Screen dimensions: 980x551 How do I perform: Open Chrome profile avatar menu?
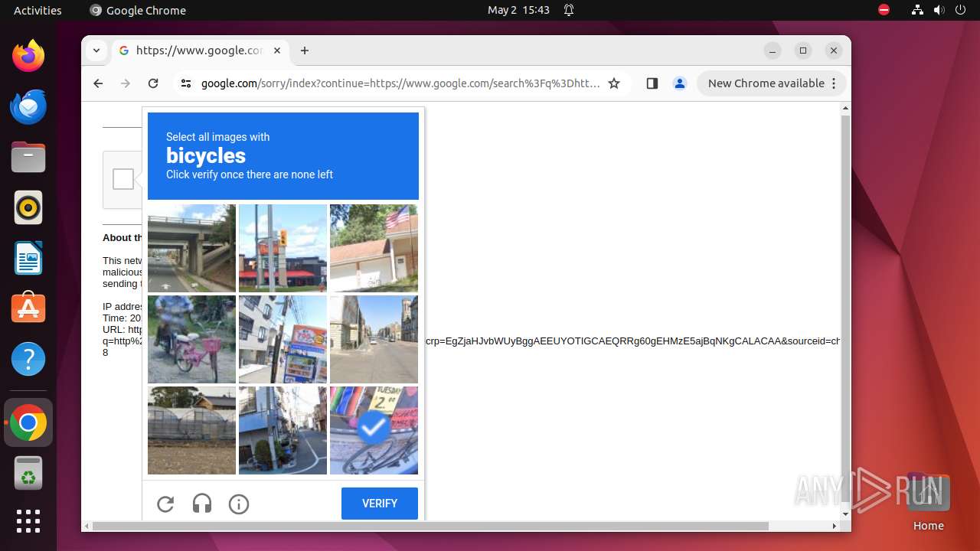pyautogui.click(x=680, y=83)
